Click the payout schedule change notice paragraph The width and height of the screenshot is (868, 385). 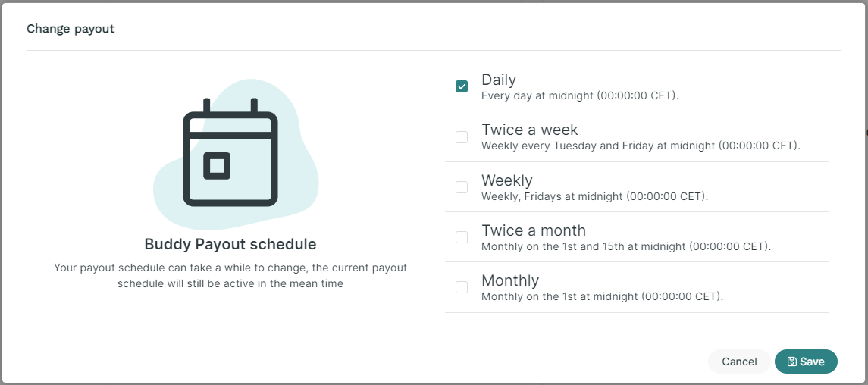(230, 276)
